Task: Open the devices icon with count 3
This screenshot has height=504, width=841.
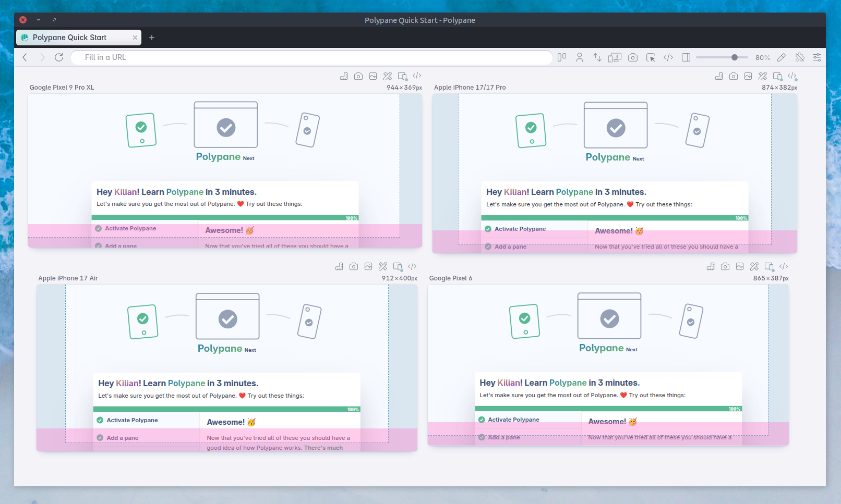Action: [615, 57]
